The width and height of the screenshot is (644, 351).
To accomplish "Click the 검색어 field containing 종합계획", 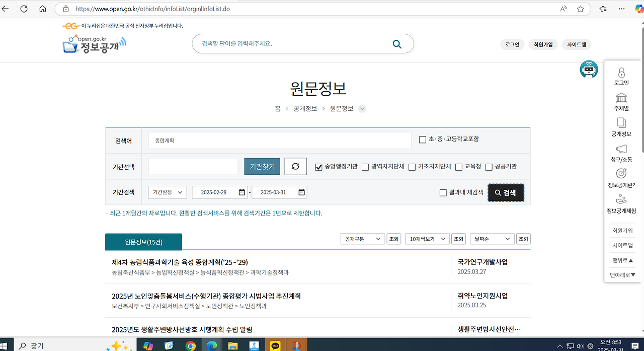I will point(280,141).
